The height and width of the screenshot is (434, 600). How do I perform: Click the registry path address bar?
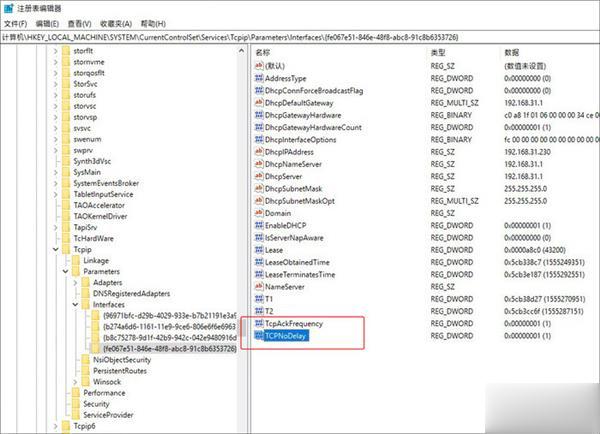tap(300, 37)
